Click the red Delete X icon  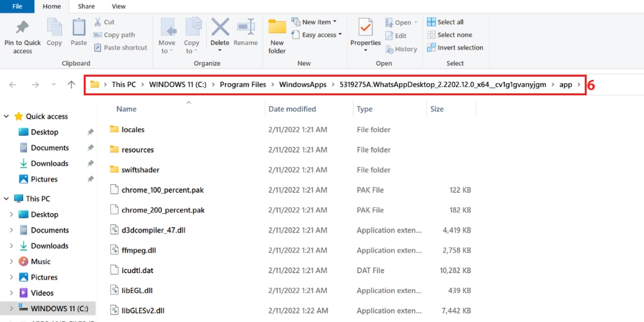click(x=220, y=27)
